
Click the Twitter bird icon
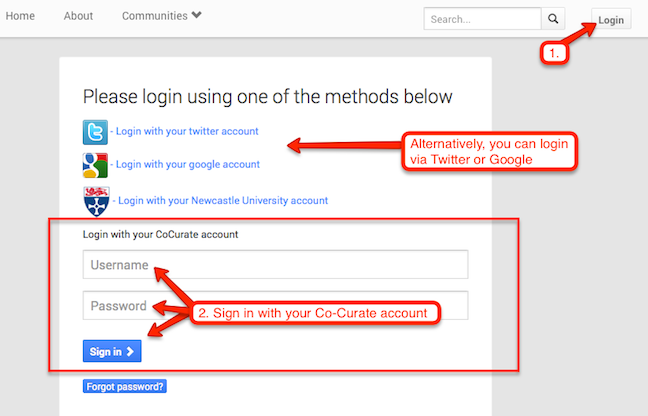[x=96, y=132]
